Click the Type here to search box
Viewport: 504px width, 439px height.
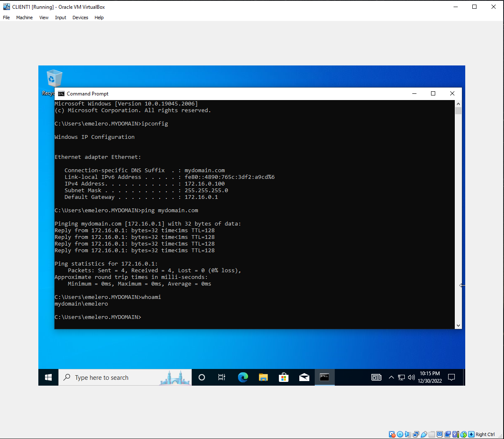coord(125,377)
